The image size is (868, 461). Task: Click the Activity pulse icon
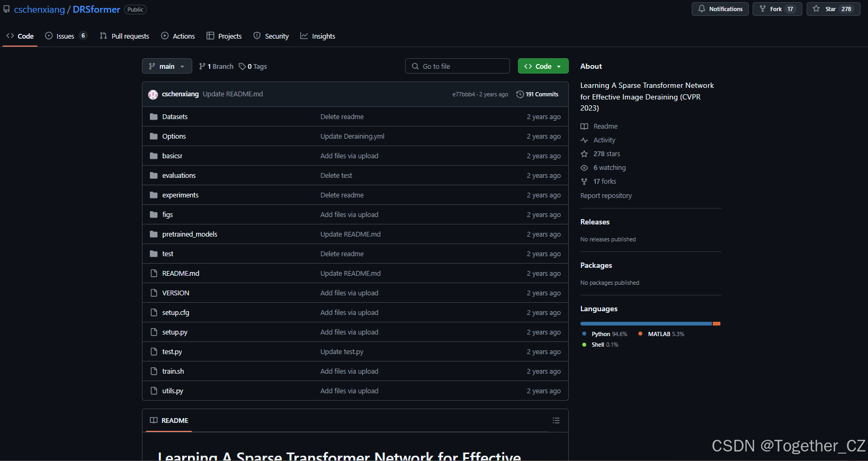click(x=584, y=140)
